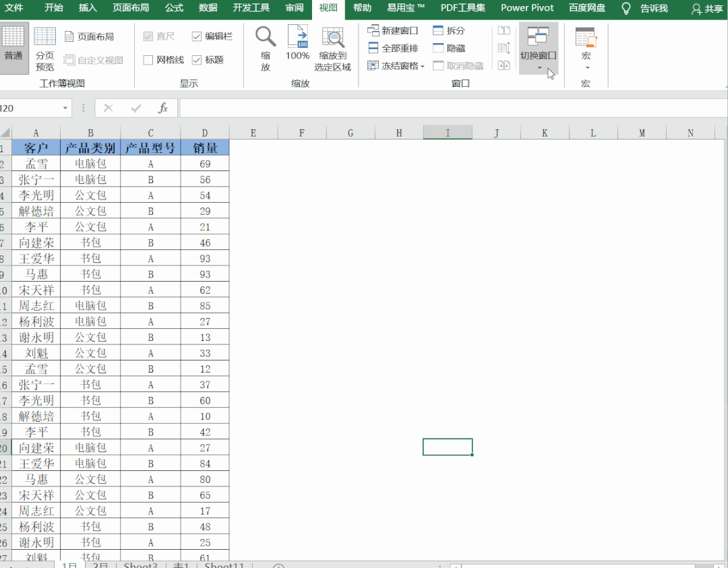The width and height of the screenshot is (728, 568).
Task: Click the Synchronous Scrolling icon
Action: (504, 49)
